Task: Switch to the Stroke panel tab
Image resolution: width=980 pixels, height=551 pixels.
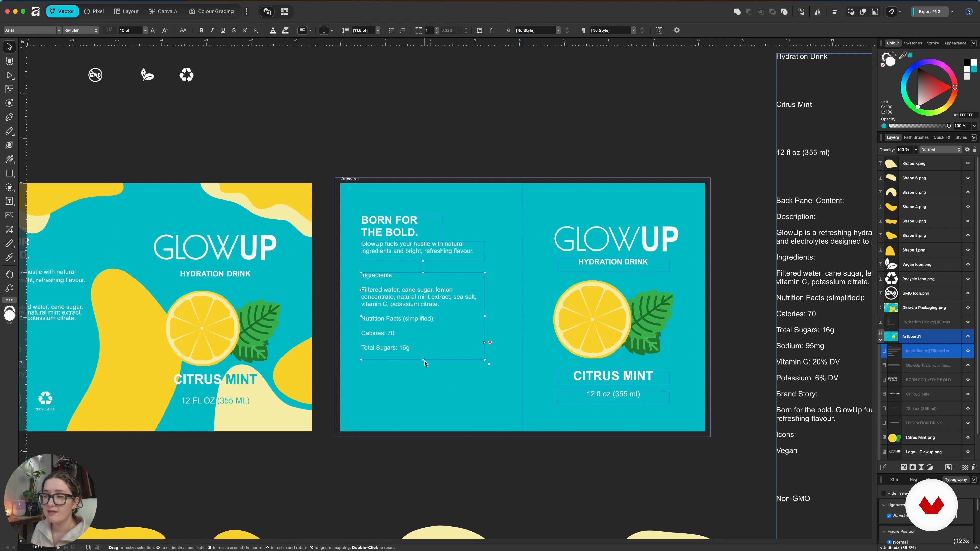Action: (933, 43)
